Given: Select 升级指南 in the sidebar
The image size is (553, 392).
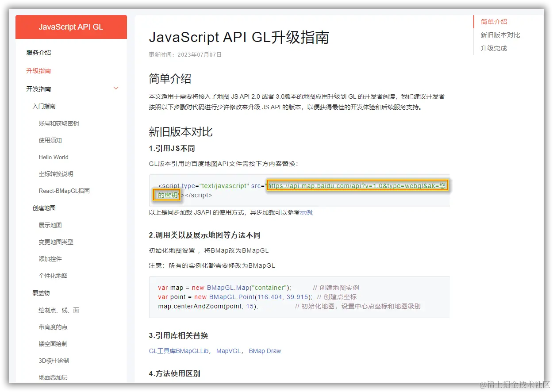Looking at the screenshot, I should (38, 71).
